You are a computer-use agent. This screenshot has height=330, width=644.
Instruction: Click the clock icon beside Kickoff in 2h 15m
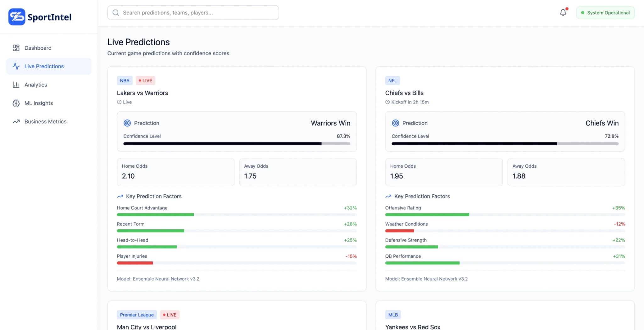click(x=387, y=102)
